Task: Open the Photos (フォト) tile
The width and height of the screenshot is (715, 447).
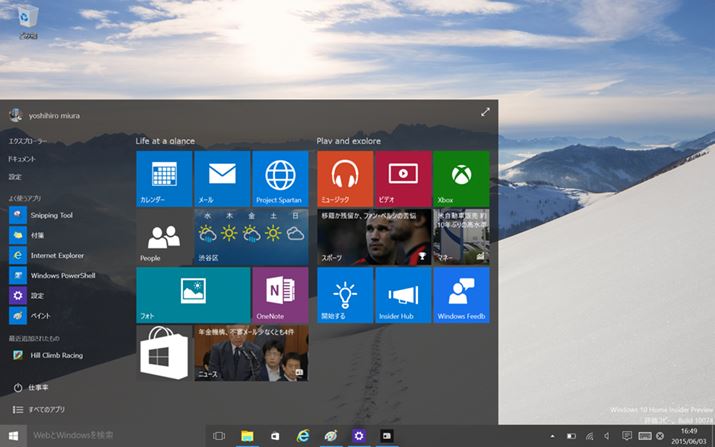Action: click(x=193, y=295)
